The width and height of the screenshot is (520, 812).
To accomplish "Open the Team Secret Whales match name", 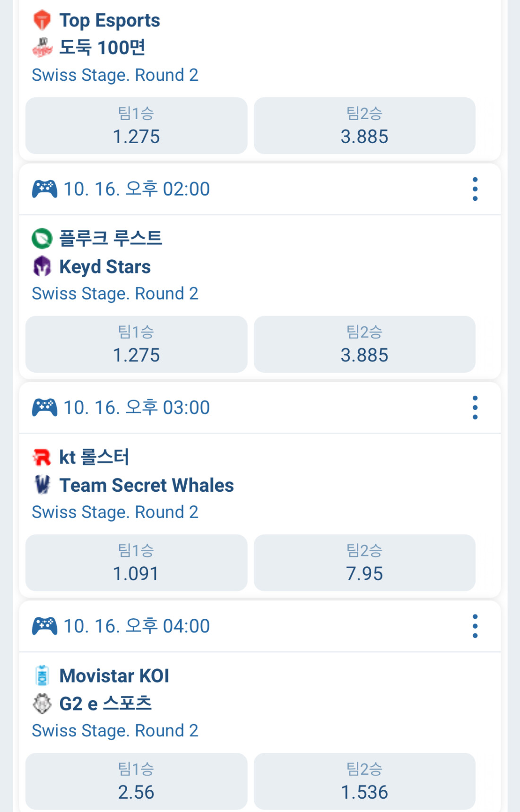I will [147, 485].
